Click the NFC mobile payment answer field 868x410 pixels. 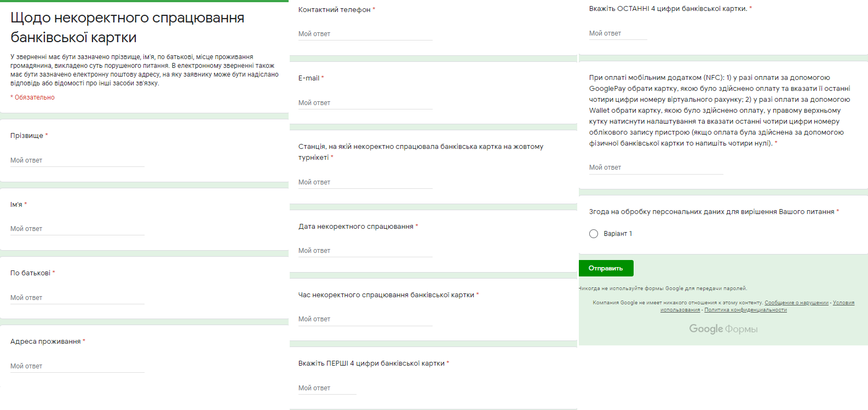[656, 168]
